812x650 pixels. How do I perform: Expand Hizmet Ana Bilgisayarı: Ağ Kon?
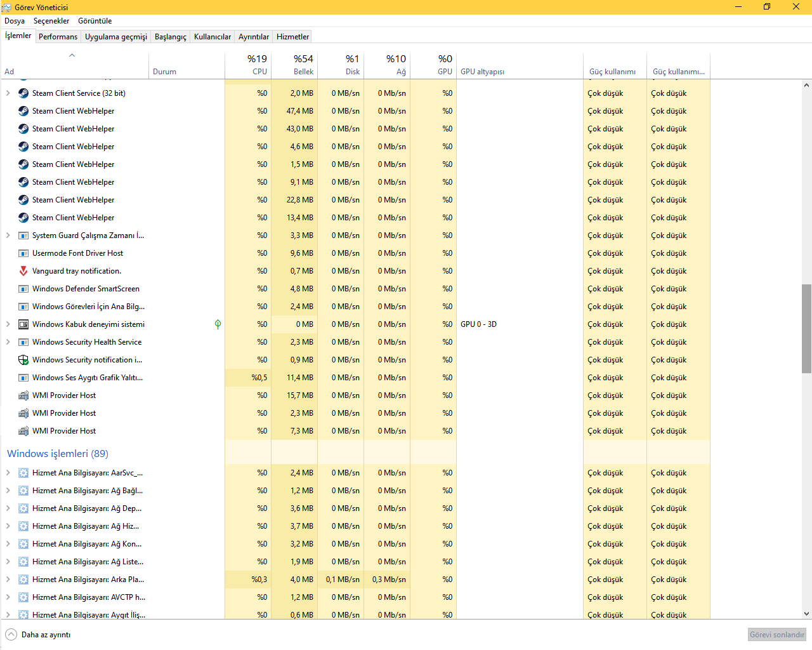8,544
